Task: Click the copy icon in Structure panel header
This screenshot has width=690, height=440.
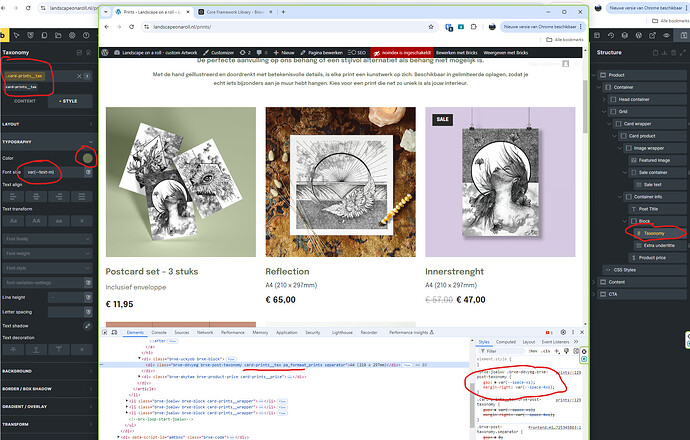Action: coord(655,53)
